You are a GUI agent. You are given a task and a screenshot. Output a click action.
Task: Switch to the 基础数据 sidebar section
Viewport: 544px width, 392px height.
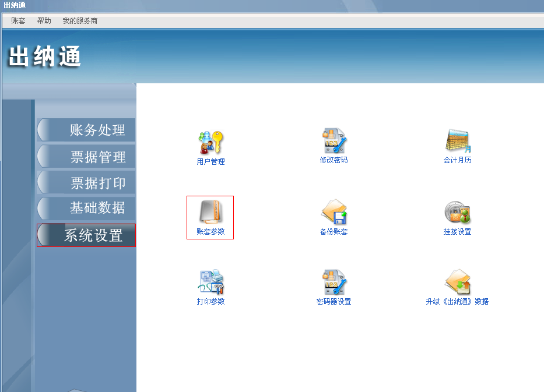click(x=86, y=208)
